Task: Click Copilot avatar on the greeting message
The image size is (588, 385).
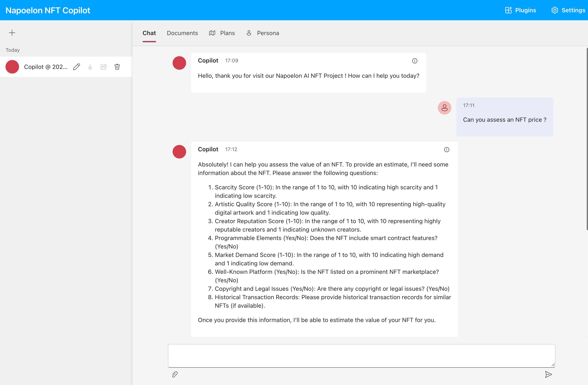Action: (179, 63)
